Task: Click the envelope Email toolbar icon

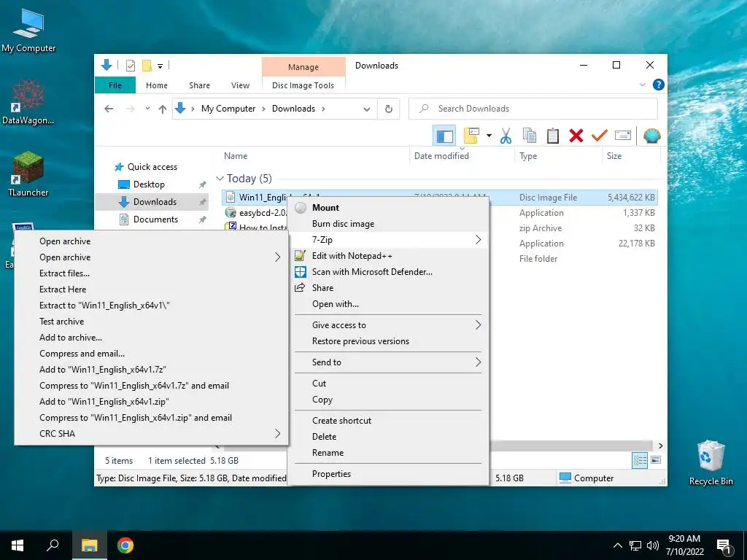Action: click(x=623, y=136)
